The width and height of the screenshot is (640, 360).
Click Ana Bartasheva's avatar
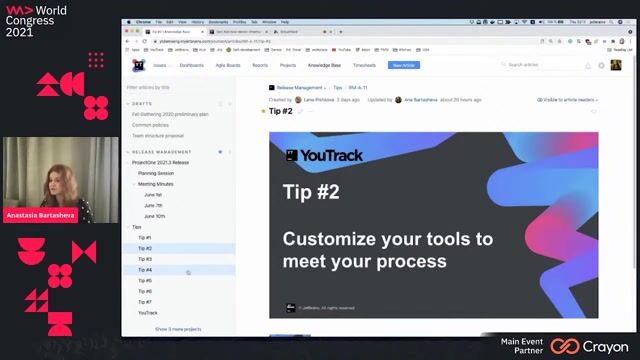(x=398, y=100)
